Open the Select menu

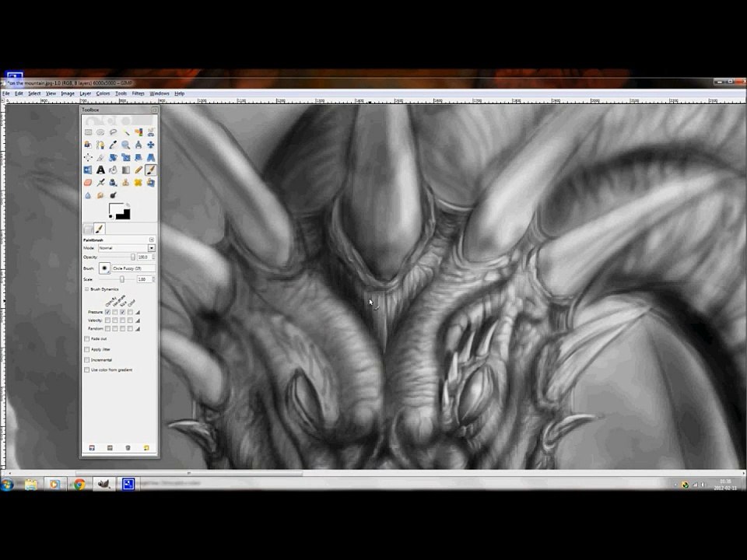pos(34,93)
